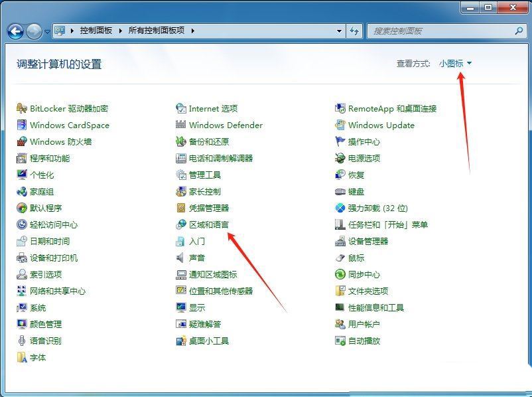
Task: Click the 控制面板 breadcrumb segment
Action: [x=96, y=31]
